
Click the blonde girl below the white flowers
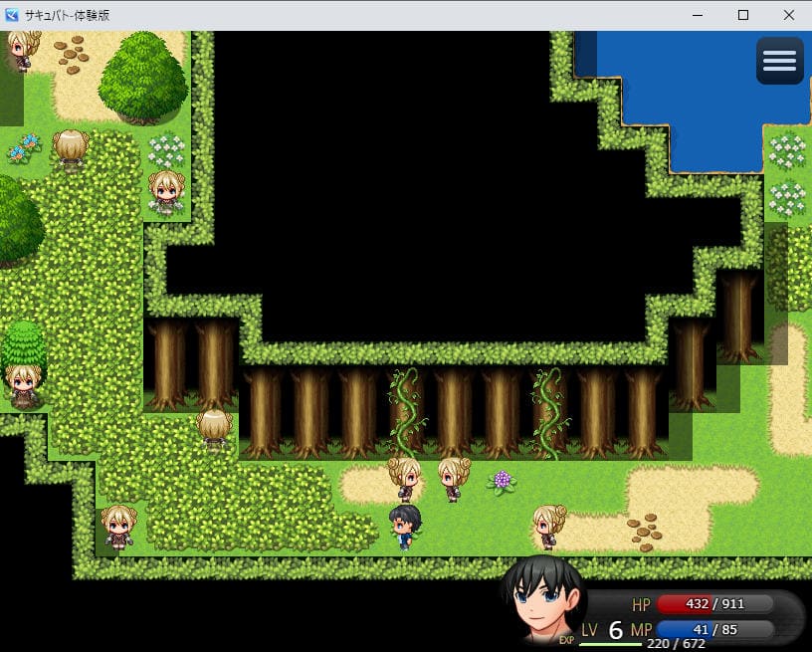click(x=166, y=193)
